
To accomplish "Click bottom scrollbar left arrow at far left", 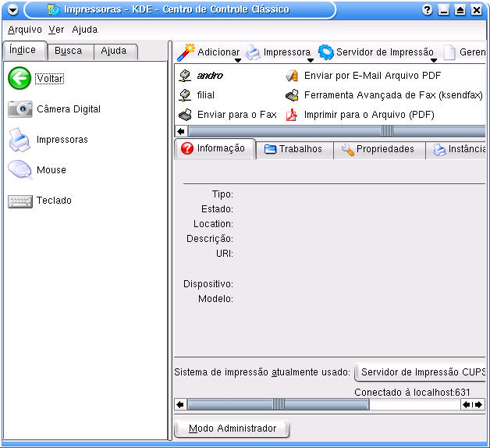I will 180,404.
